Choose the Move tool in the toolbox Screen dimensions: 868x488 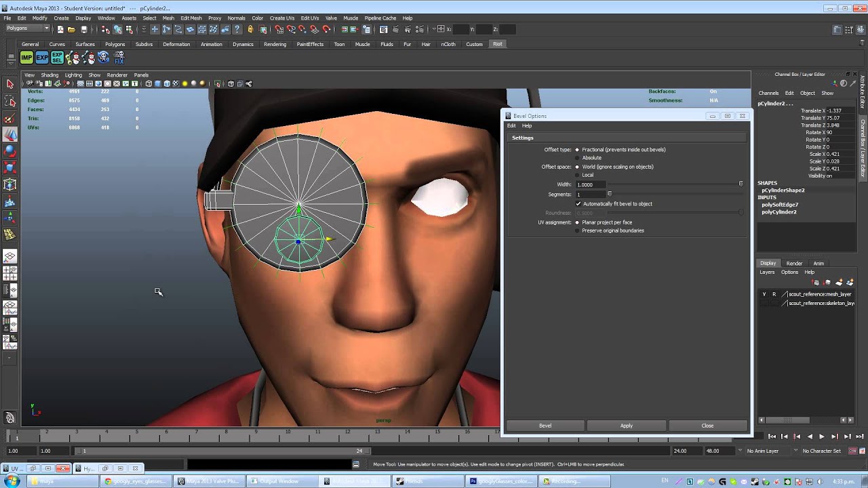10,134
